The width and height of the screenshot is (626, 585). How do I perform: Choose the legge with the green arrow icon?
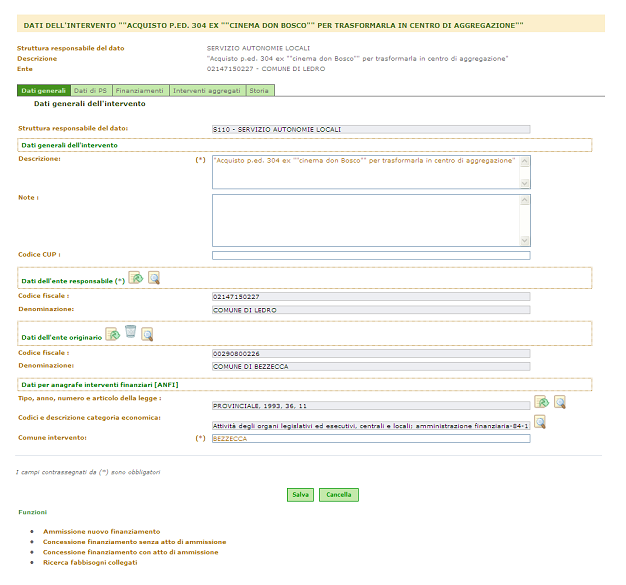coord(542,402)
